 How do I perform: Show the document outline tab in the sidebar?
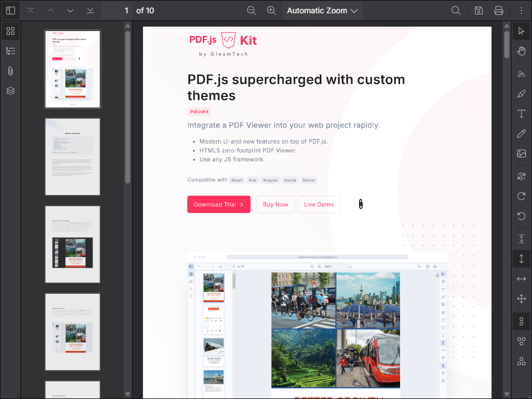11,51
